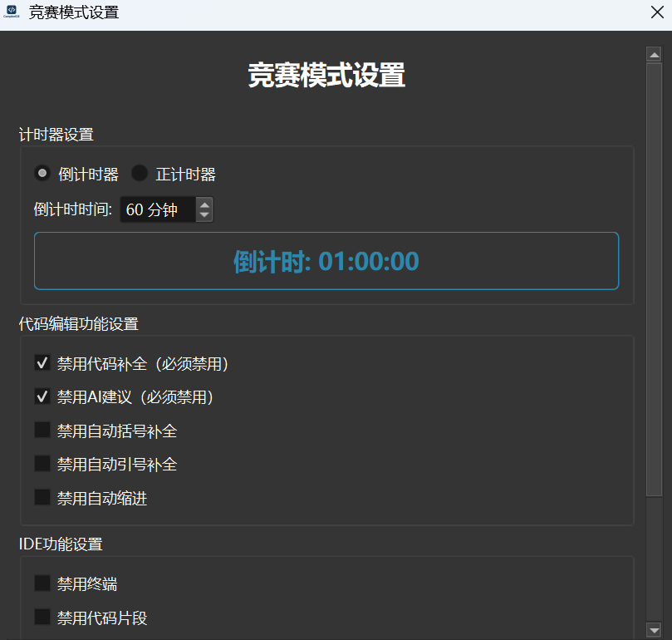Enable 禁用自动缩进
Image resolution: width=672 pixels, height=640 pixels.
pos(42,496)
